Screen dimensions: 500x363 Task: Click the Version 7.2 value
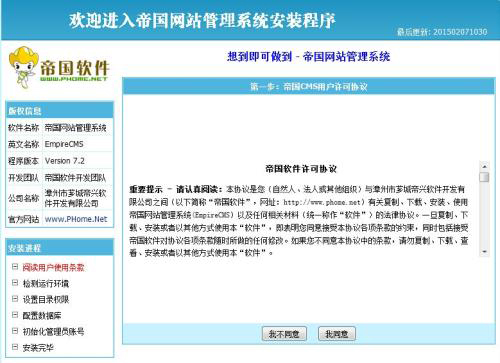[65, 161]
